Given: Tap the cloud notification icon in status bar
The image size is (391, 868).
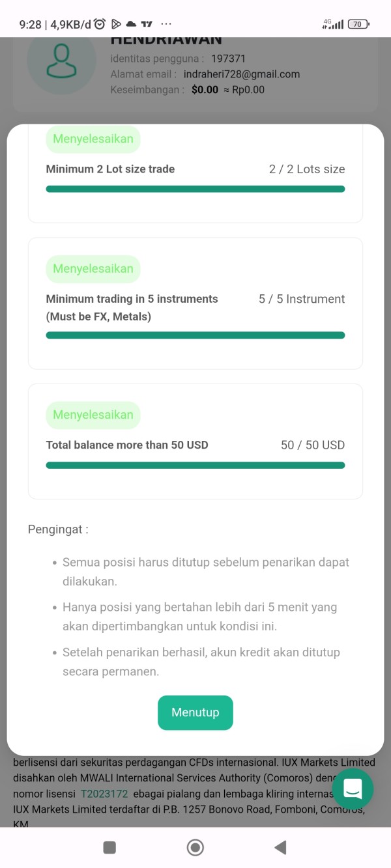Looking at the screenshot, I should (132, 24).
